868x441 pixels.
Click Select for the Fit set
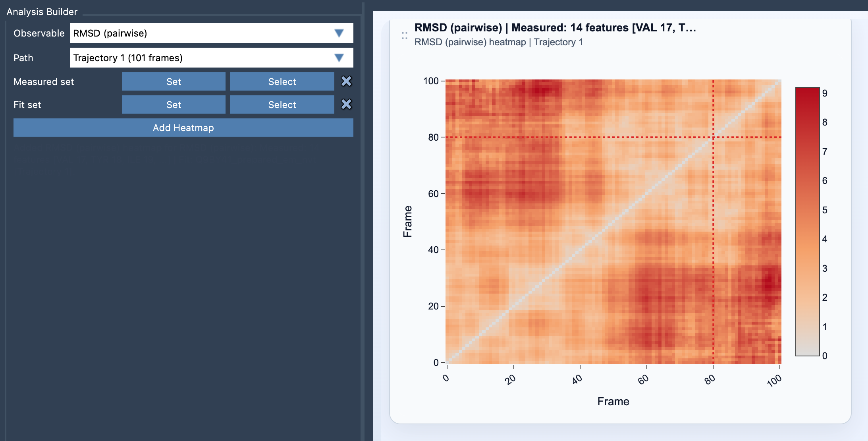(282, 104)
